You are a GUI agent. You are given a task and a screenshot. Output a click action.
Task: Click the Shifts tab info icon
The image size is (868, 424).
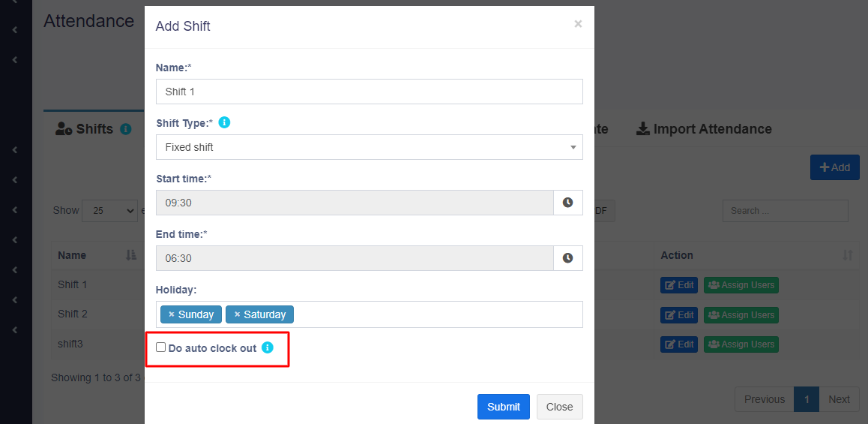pyautogui.click(x=126, y=129)
